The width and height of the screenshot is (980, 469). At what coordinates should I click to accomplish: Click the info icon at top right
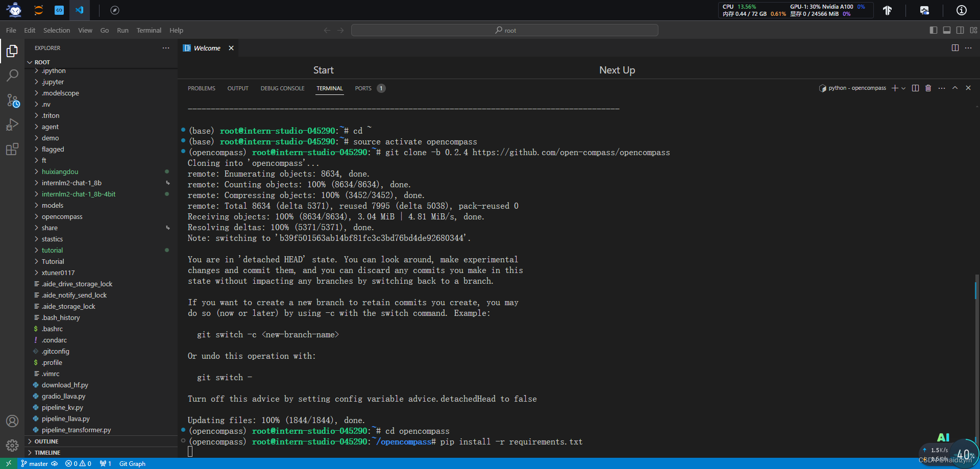961,10
